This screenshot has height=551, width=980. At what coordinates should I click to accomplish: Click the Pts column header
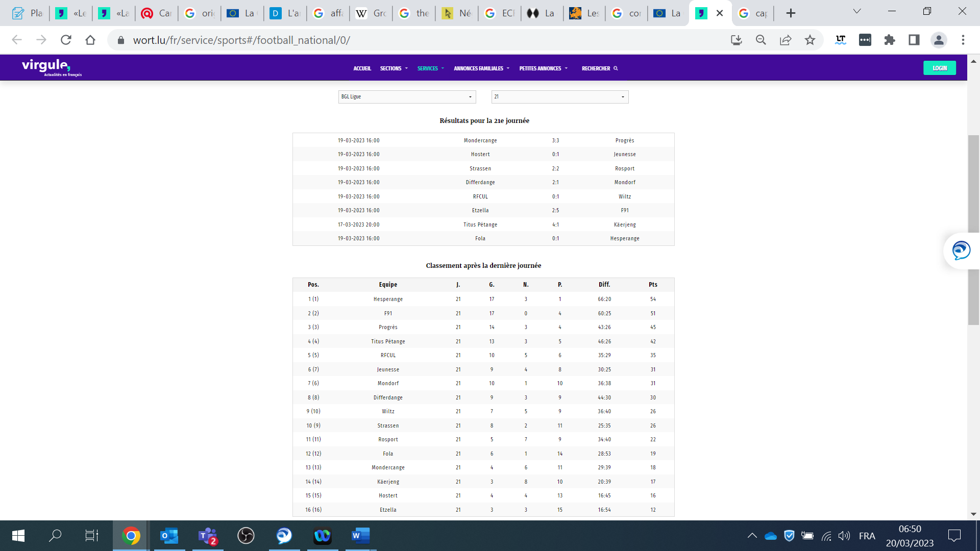[x=653, y=285]
